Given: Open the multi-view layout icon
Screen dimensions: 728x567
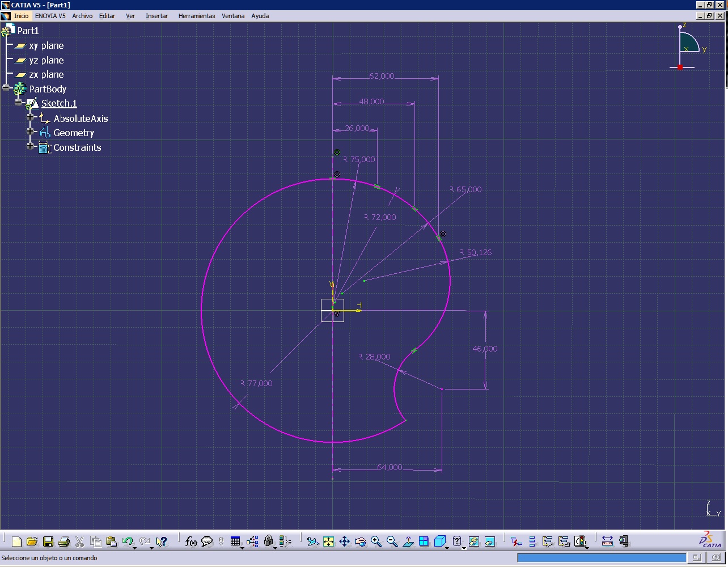Looking at the screenshot, I should click(x=424, y=541).
